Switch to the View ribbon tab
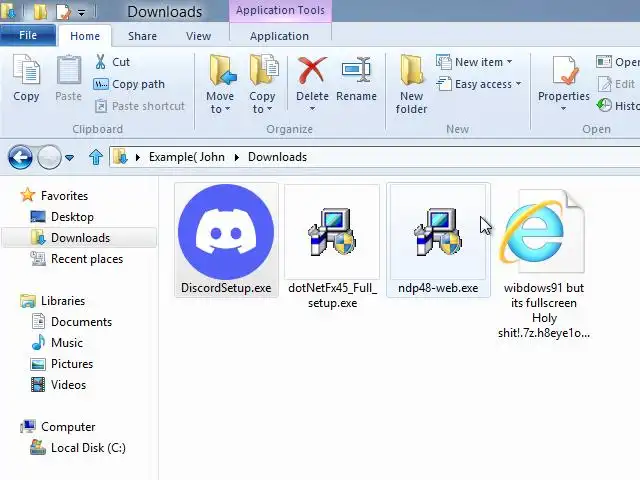The height and width of the screenshot is (480, 640). click(198, 36)
